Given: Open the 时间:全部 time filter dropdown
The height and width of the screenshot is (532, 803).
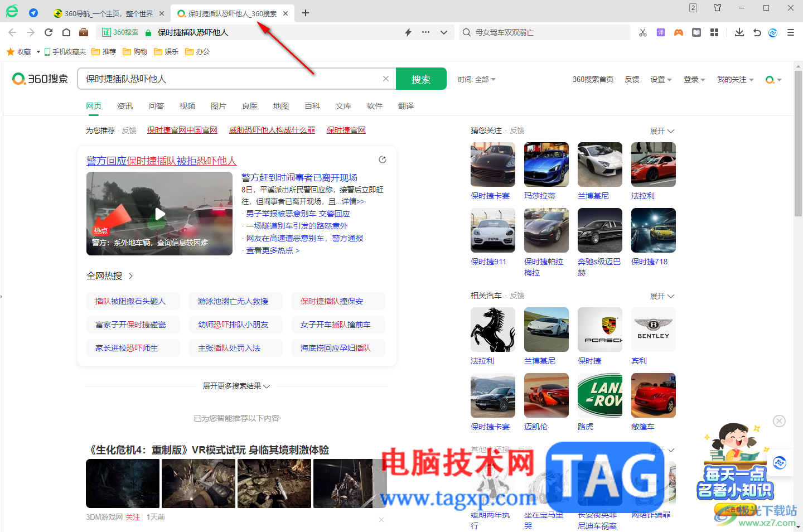Looking at the screenshot, I should (477, 79).
